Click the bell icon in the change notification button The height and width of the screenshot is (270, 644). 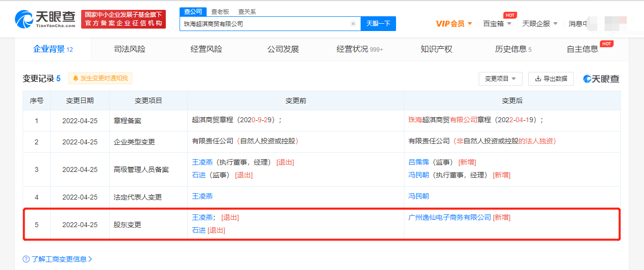[76, 78]
